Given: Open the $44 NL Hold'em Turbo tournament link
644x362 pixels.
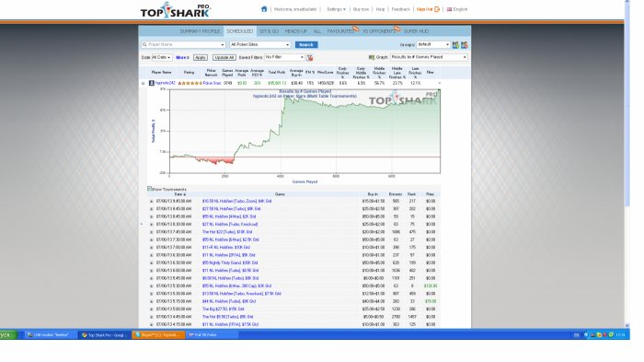Looking at the screenshot, I should pos(229,301).
